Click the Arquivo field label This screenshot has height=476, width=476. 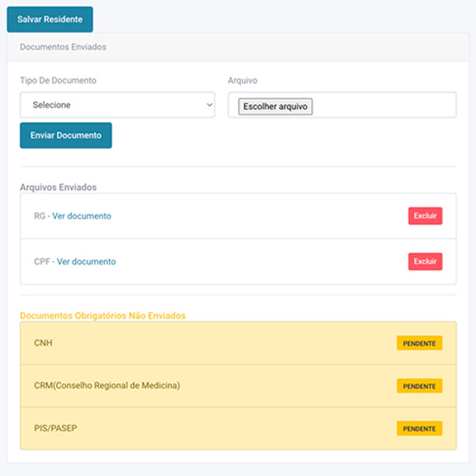243,80
